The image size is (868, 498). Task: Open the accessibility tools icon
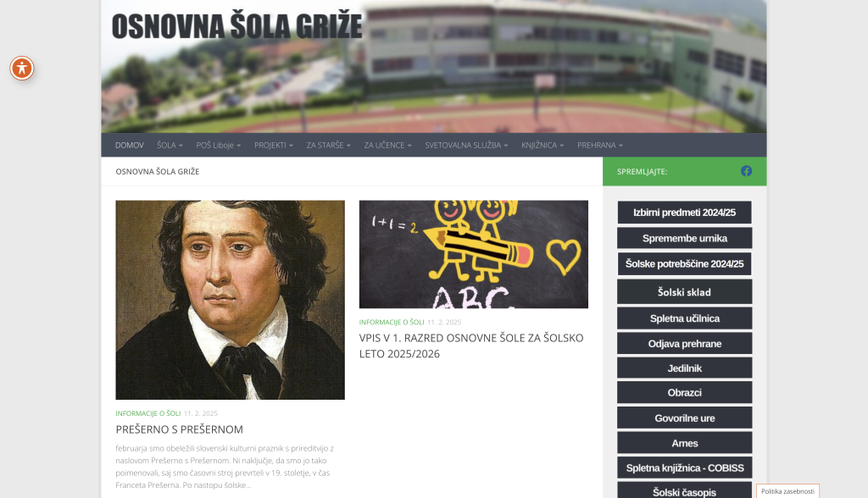[x=22, y=68]
